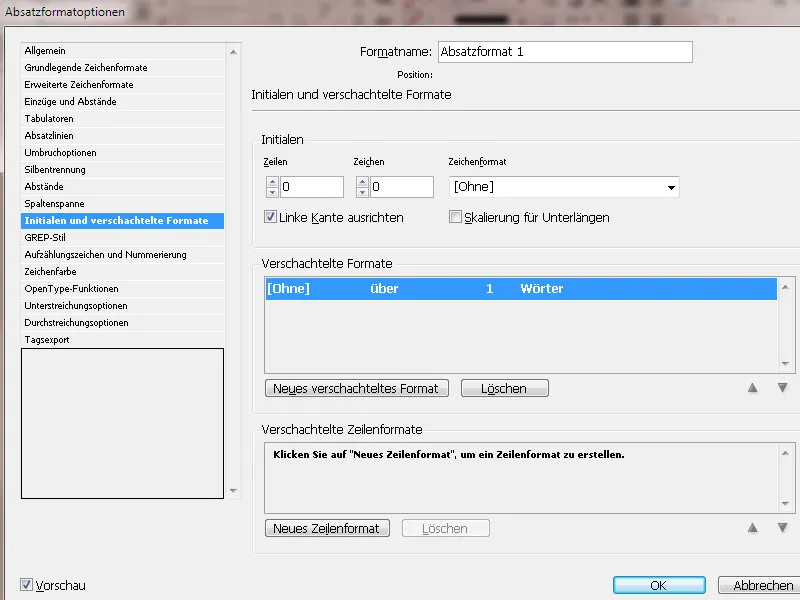The width and height of the screenshot is (800, 600).
Task: Click Löschen under Verschachtelte Formate
Action: (505, 388)
